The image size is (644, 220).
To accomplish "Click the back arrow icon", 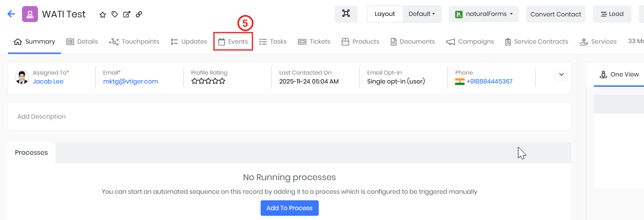I will 11,14.
